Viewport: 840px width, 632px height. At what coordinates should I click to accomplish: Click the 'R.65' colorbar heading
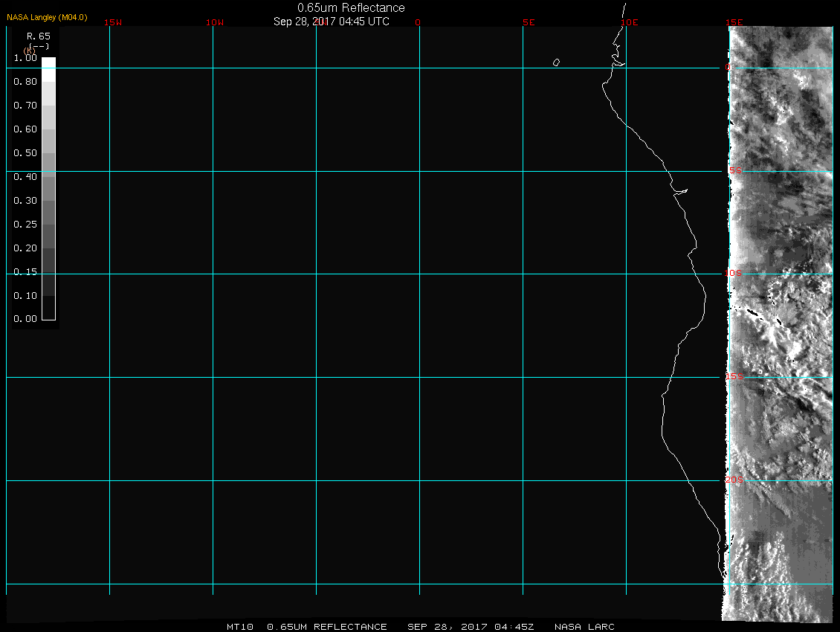[39, 36]
